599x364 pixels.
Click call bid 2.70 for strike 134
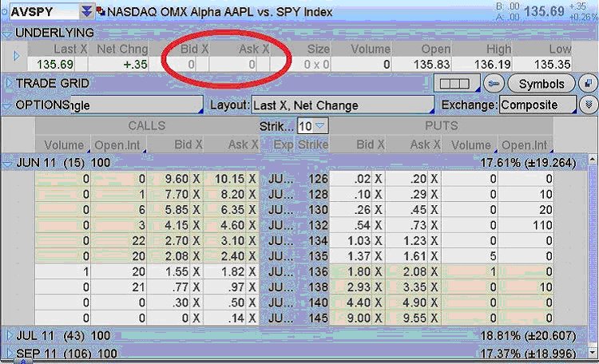pyautogui.click(x=177, y=241)
